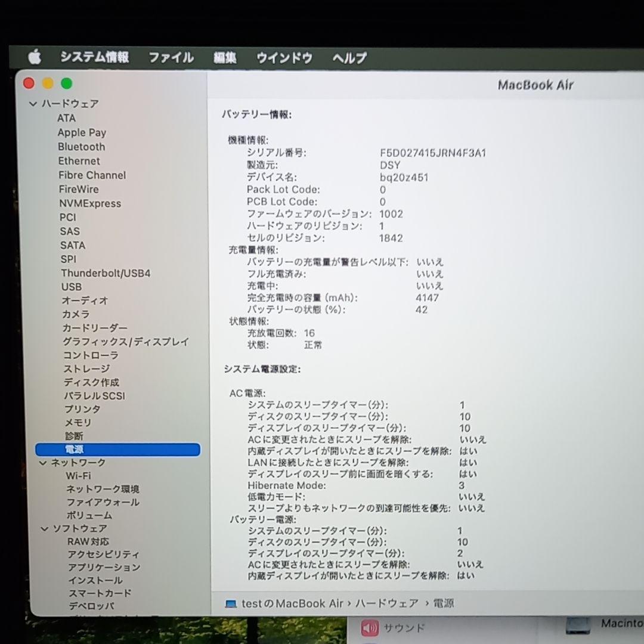Select Bluetooth in the sidebar
The width and height of the screenshot is (644, 644).
(x=80, y=147)
